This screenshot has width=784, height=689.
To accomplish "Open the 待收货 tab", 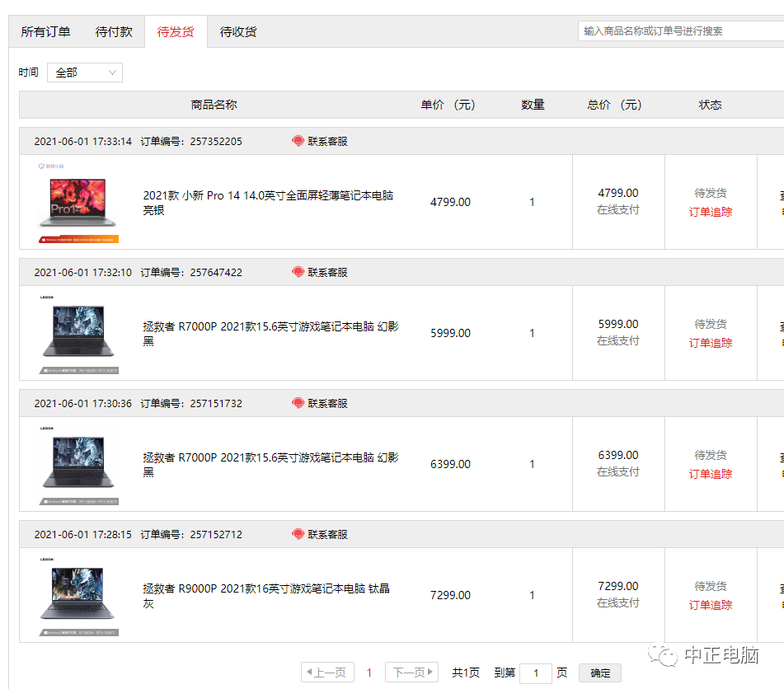I will [x=238, y=31].
